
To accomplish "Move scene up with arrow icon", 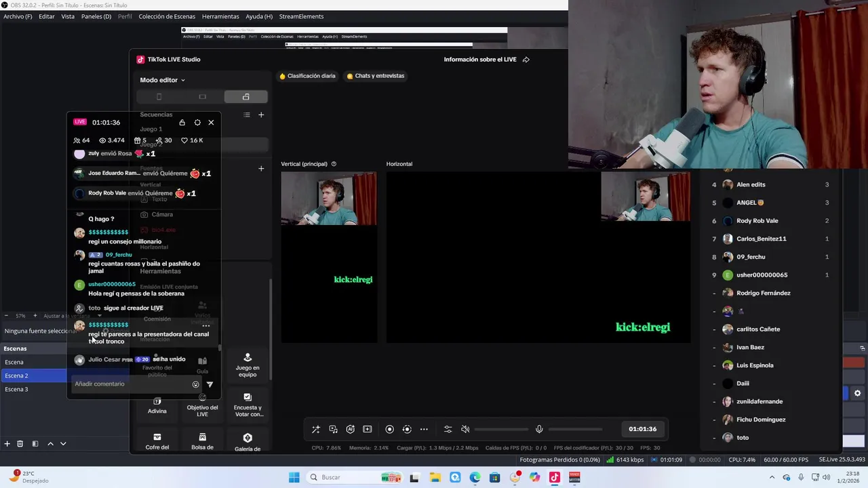I will 50,444.
